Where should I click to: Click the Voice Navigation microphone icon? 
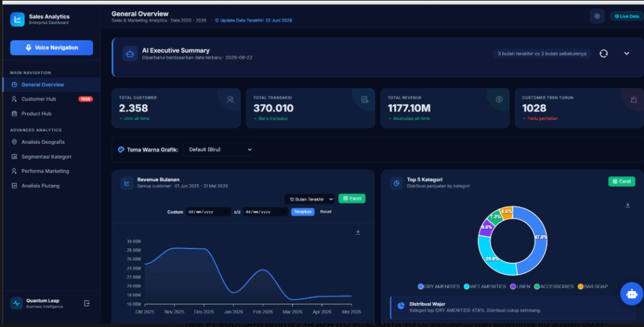click(28, 48)
